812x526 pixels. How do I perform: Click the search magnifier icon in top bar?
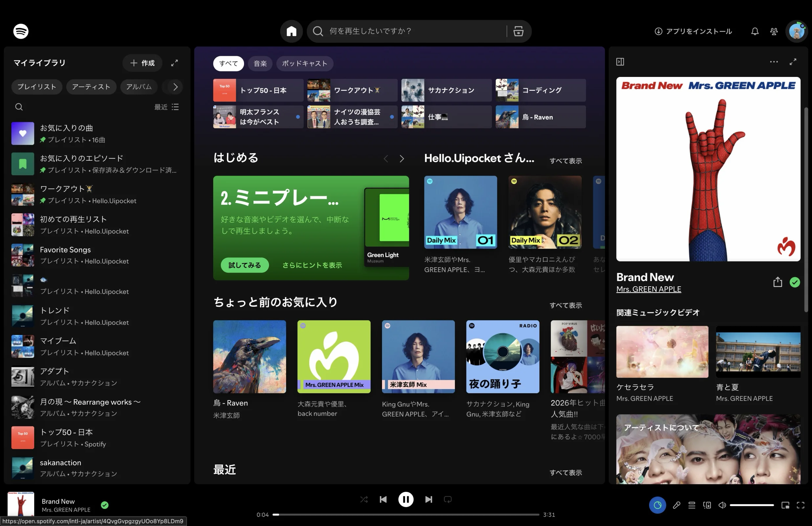(x=318, y=31)
